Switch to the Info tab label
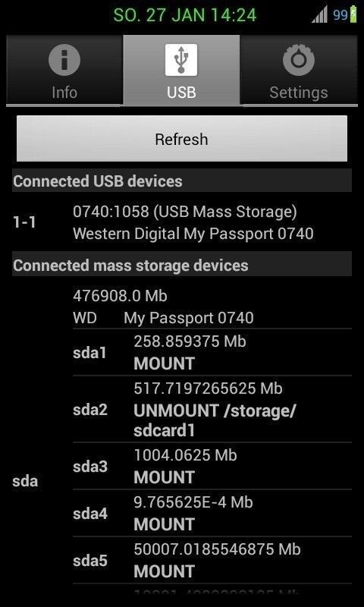The height and width of the screenshot is (607, 364). 64,93
